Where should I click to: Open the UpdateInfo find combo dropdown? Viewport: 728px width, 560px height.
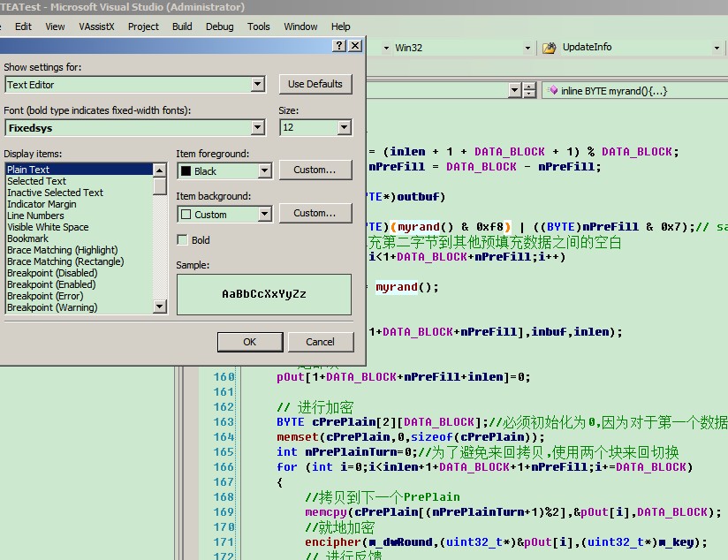click(x=717, y=48)
